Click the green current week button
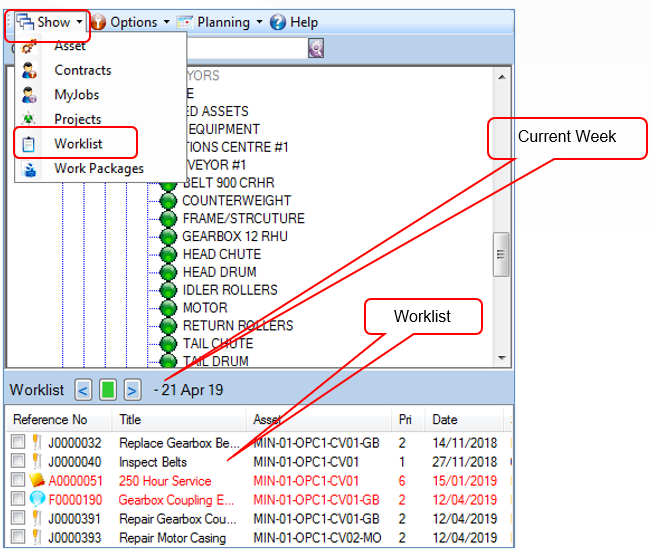653x555 pixels. 108,390
